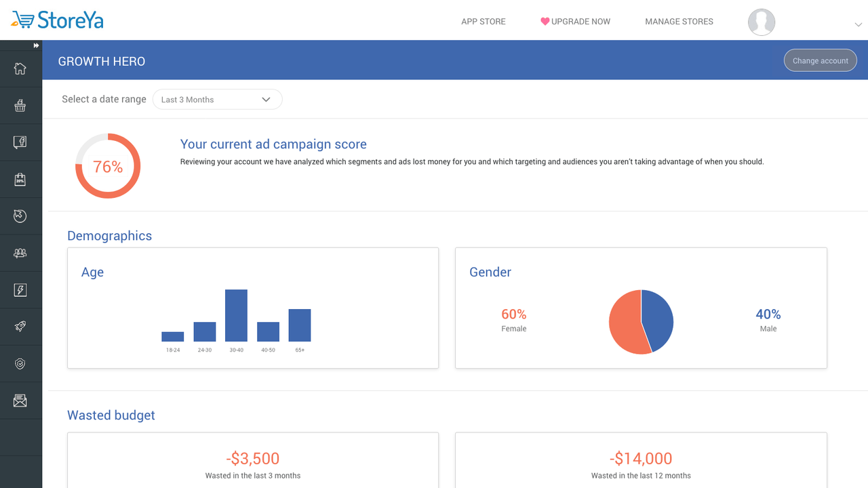868x488 pixels.
Task: Click the Age card title
Action: (92, 272)
